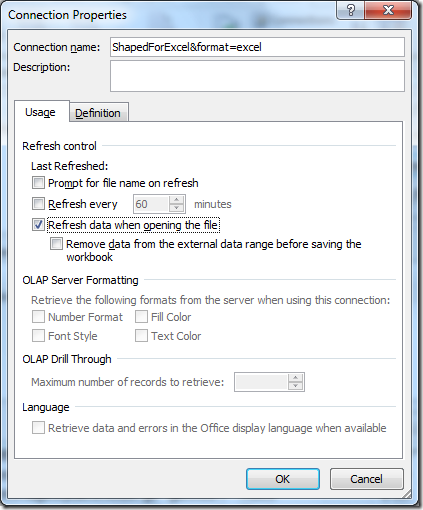
Task: Check the Font Style option
Action: click(x=38, y=336)
